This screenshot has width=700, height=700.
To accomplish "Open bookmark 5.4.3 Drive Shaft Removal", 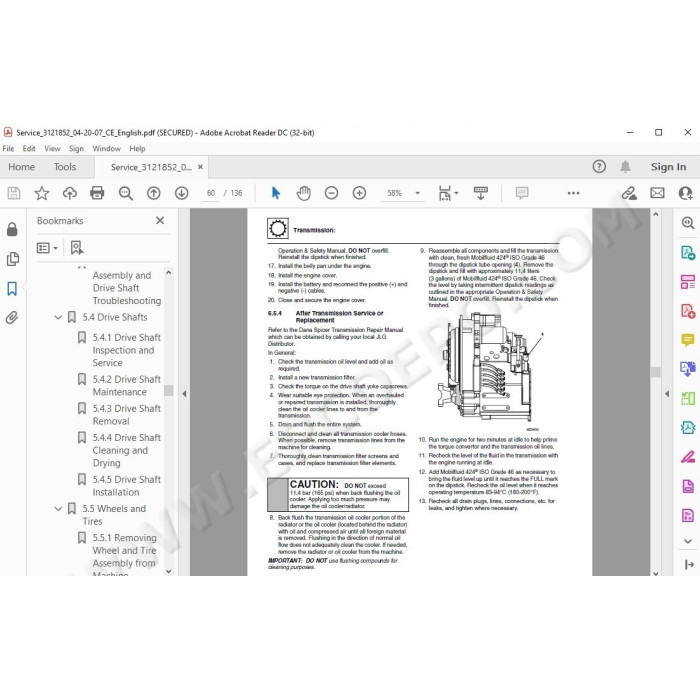I will 126,415.
